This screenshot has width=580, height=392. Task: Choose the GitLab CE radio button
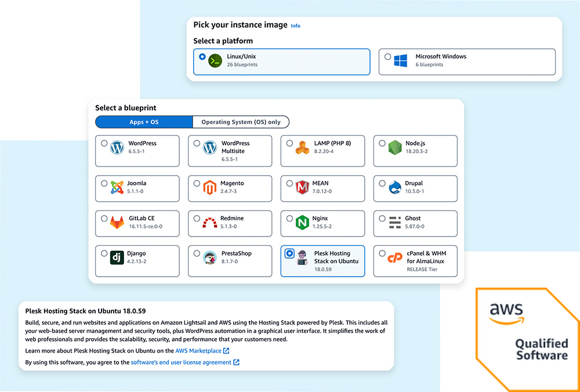(x=104, y=219)
